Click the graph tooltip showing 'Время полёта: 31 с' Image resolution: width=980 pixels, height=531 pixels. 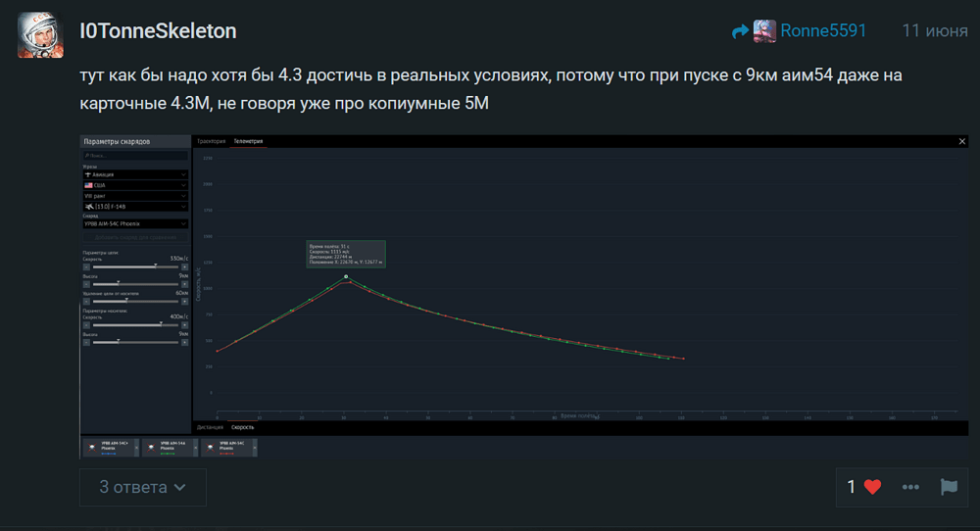click(346, 255)
